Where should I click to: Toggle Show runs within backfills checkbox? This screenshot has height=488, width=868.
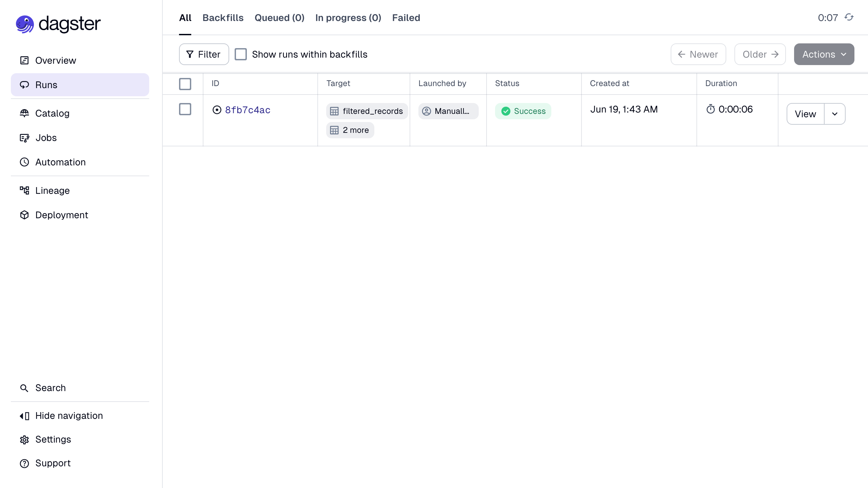tap(241, 54)
